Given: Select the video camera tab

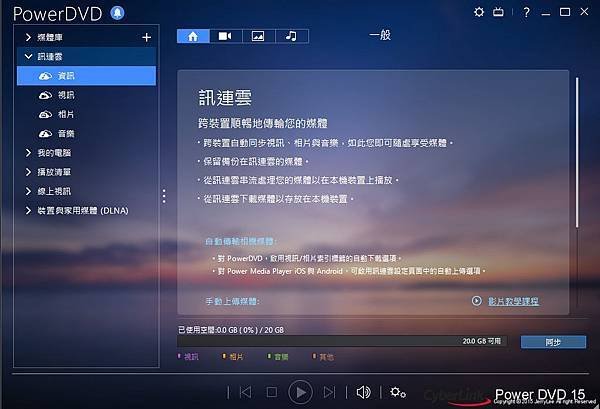Looking at the screenshot, I should pyautogui.click(x=225, y=36).
